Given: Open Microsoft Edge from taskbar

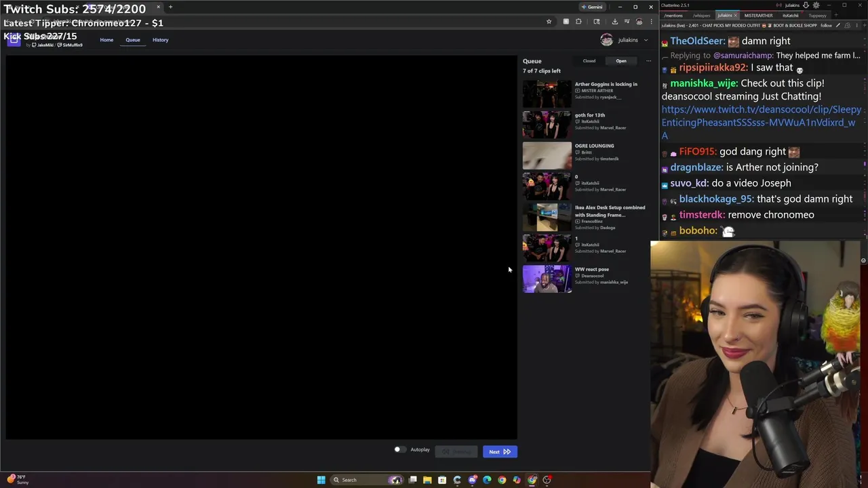Looking at the screenshot, I should (487, 480).
